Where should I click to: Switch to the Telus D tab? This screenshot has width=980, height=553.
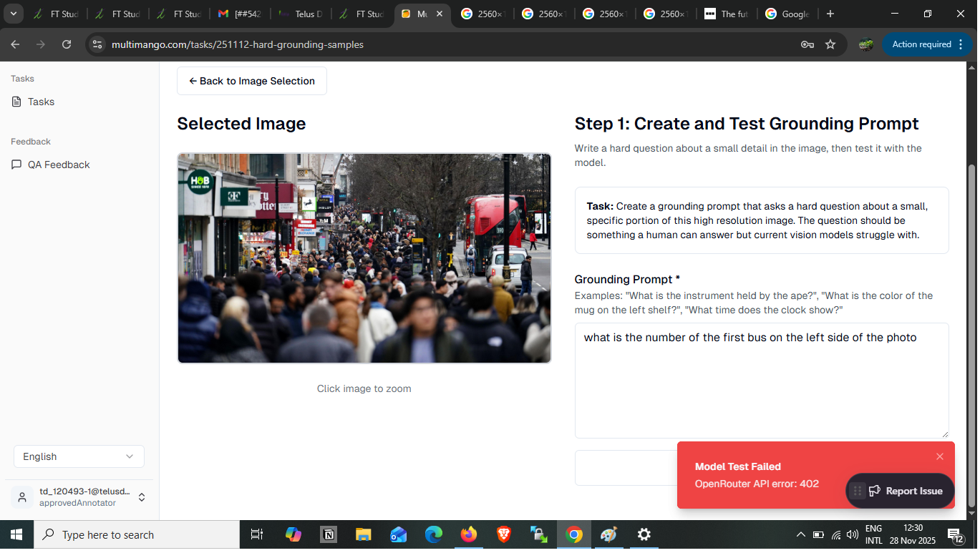tap(301, 14)
